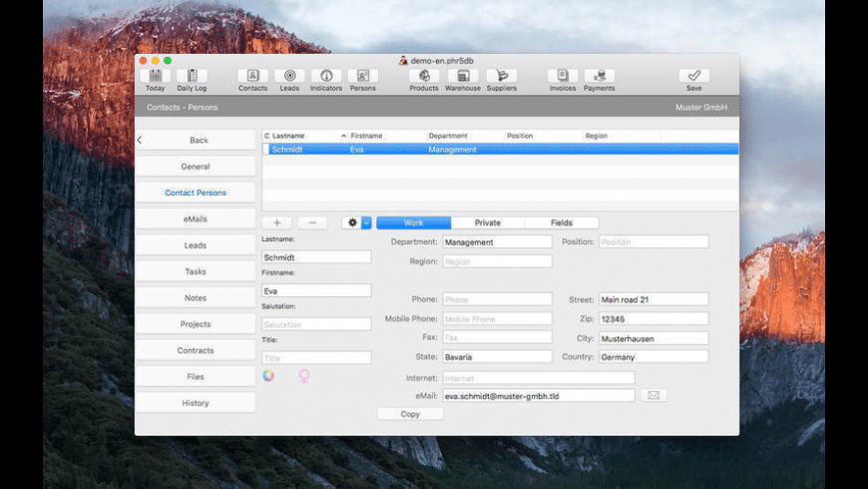Image resolution: width=868 pixels, height=489 pixels.
Task: Click the Mobile Phone field
Action: pos(497,319)
